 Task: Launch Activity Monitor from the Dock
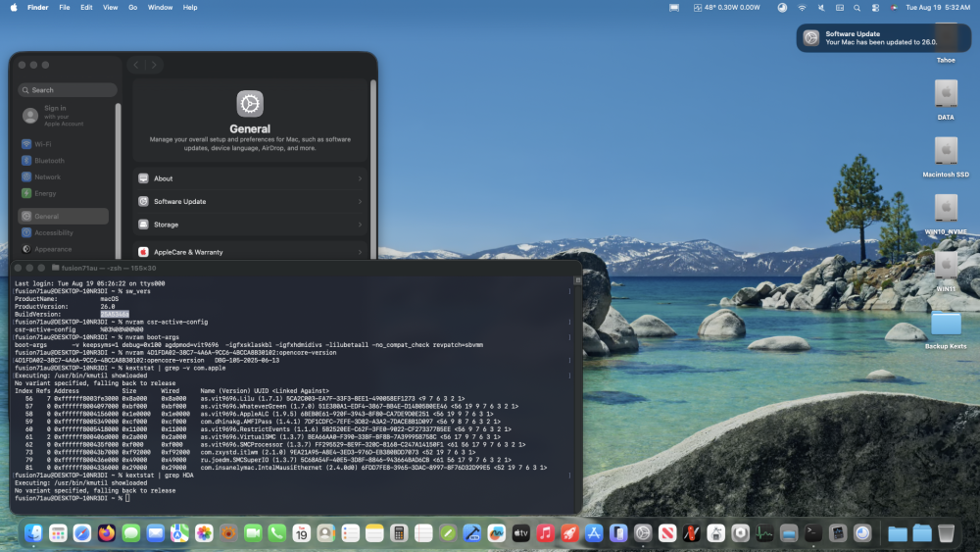[764, 533]
